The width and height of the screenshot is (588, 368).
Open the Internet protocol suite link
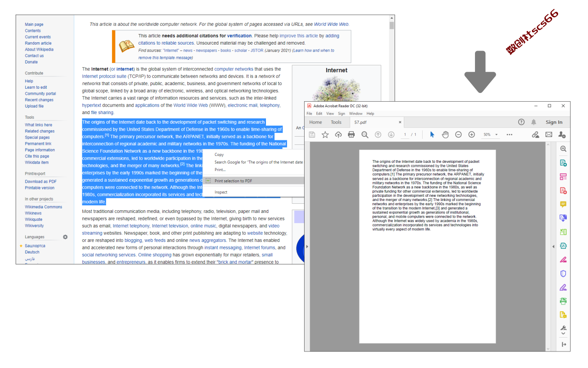coord(104,76)
